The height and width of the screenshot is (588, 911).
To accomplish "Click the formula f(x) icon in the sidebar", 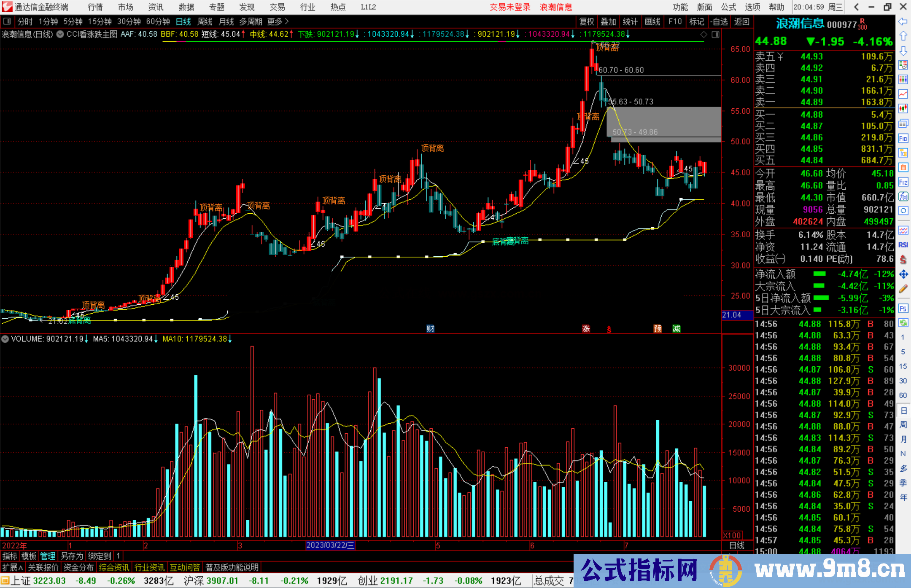I will [x=903, y=196].
